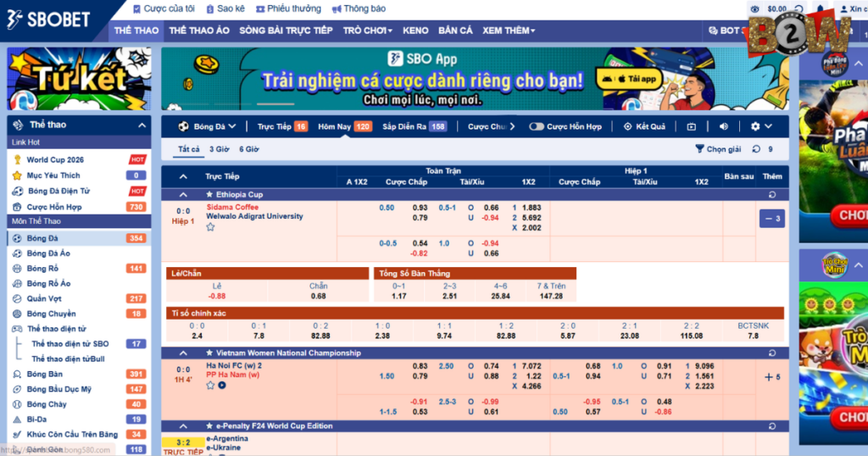Open BẮN CÁ tab
The image size is (868, 456).
point(455,31)
